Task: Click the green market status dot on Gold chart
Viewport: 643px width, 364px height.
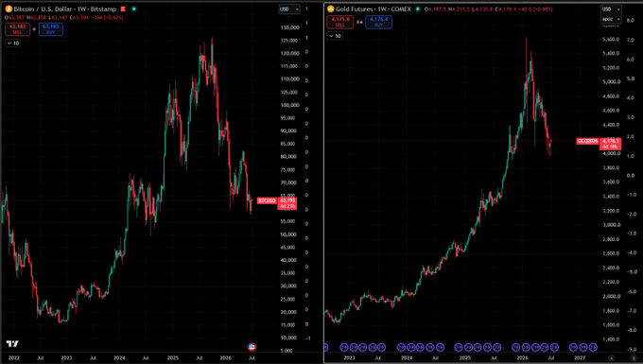Action: [x=417, y=9]
